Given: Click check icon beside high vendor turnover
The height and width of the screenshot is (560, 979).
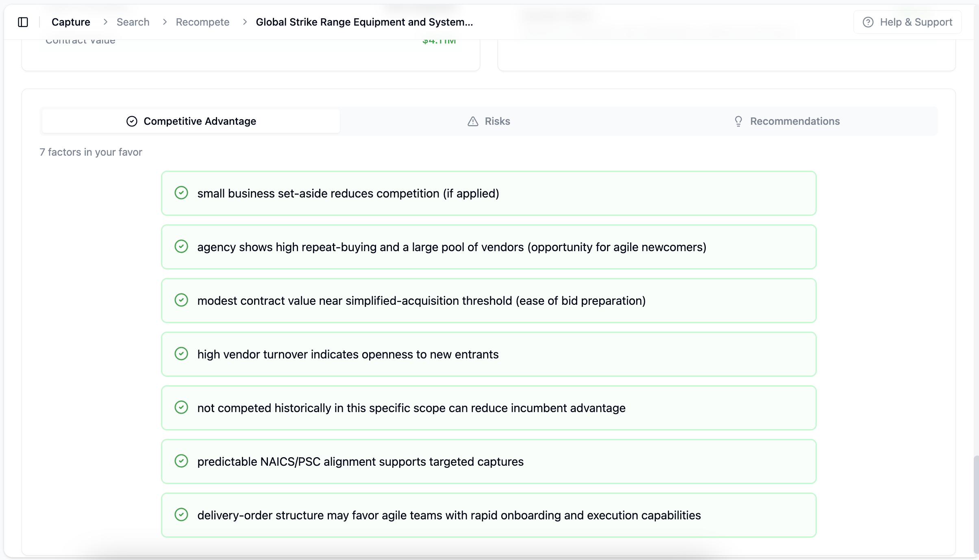Looking at the screenshot, I should click(x=181, y=354).
